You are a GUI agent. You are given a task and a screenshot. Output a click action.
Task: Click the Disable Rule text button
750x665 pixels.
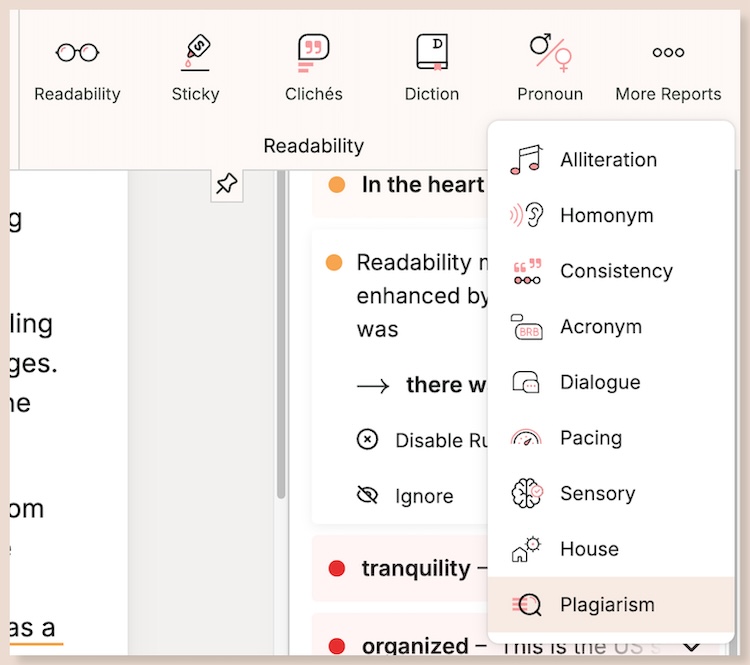pyautogui.click(x=441, y=440)
